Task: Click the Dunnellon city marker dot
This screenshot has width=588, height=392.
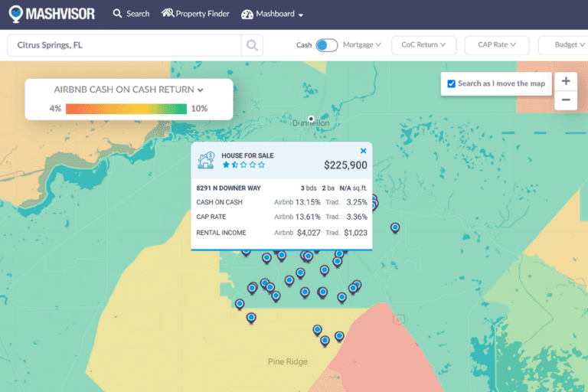Action: [311, 118]
